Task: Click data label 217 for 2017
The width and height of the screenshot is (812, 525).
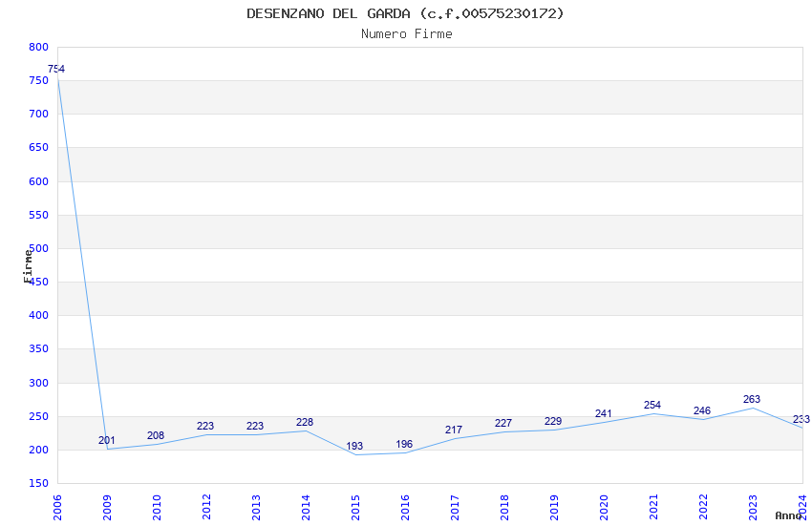Action: pos(454,430)
